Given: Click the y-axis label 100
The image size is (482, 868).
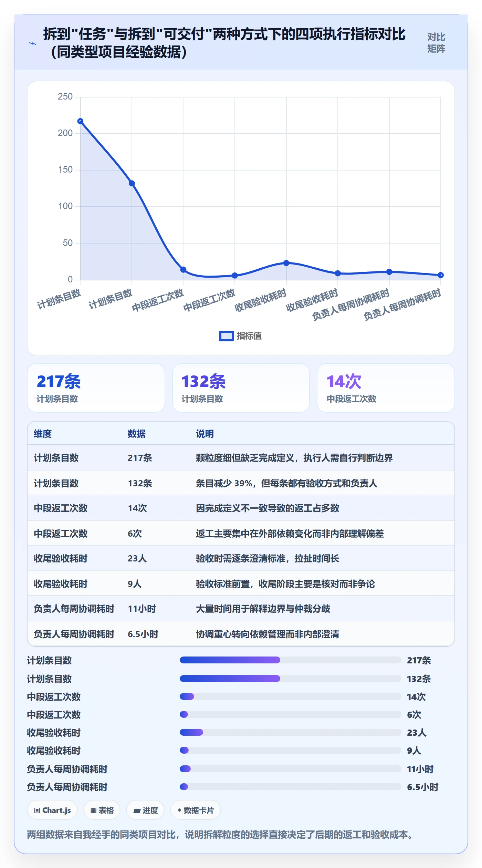Looking at the screenshot, I should click(x=65, y=206).
